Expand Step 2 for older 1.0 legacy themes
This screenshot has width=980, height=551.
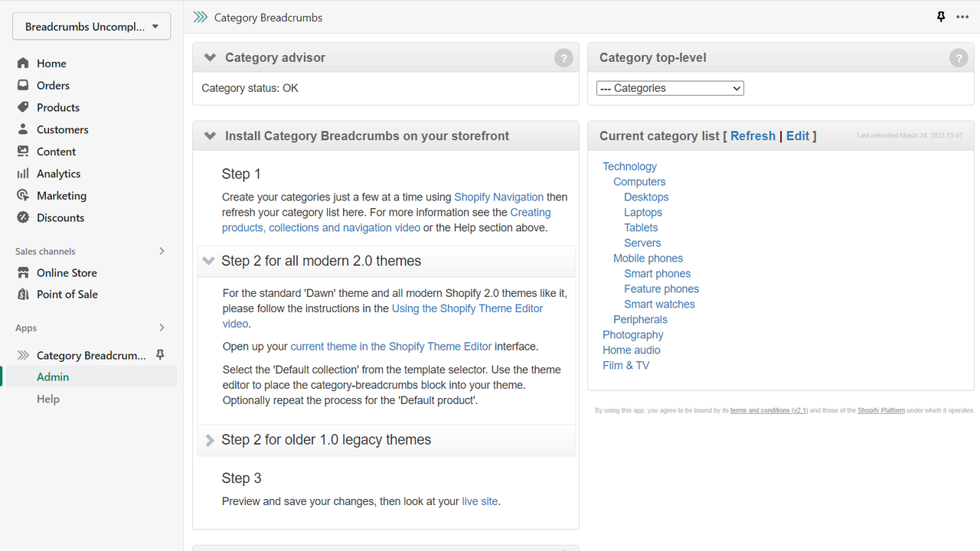pos(328,439)
